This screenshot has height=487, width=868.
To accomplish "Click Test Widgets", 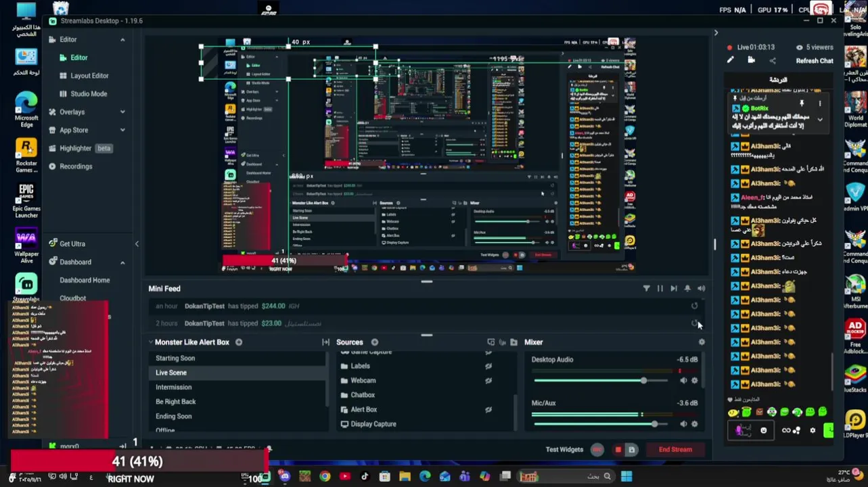I will click(x=564, y=450).
